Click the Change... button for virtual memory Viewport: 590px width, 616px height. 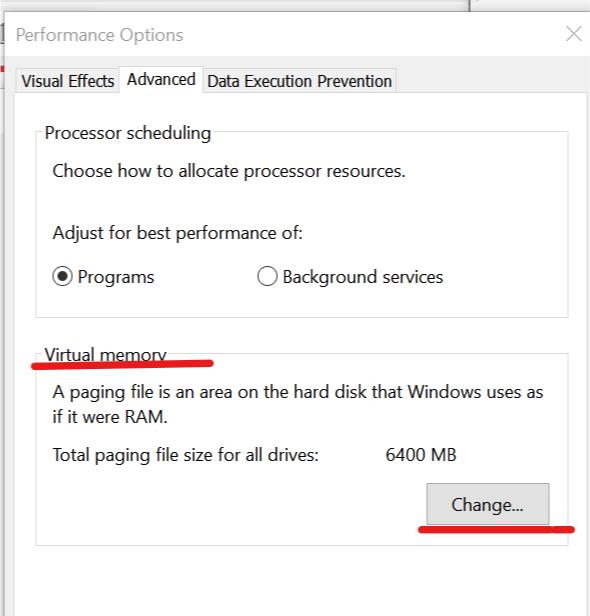(x=488, y=504)
